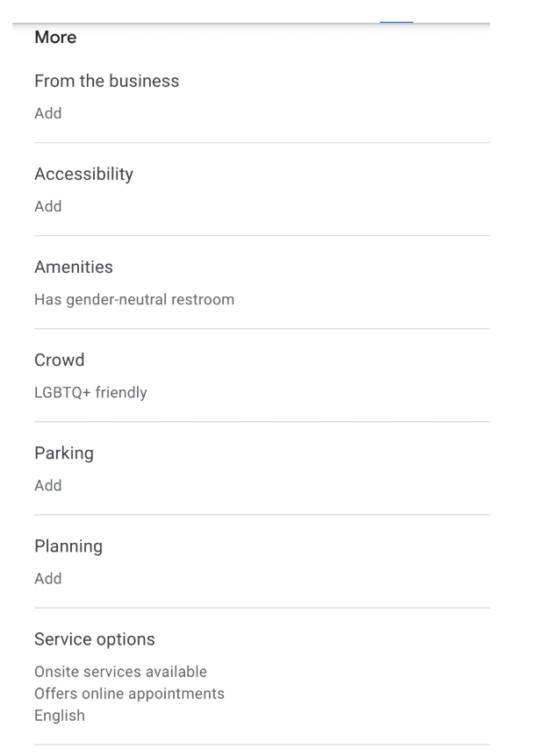Click the More heading

click(55, 37)
